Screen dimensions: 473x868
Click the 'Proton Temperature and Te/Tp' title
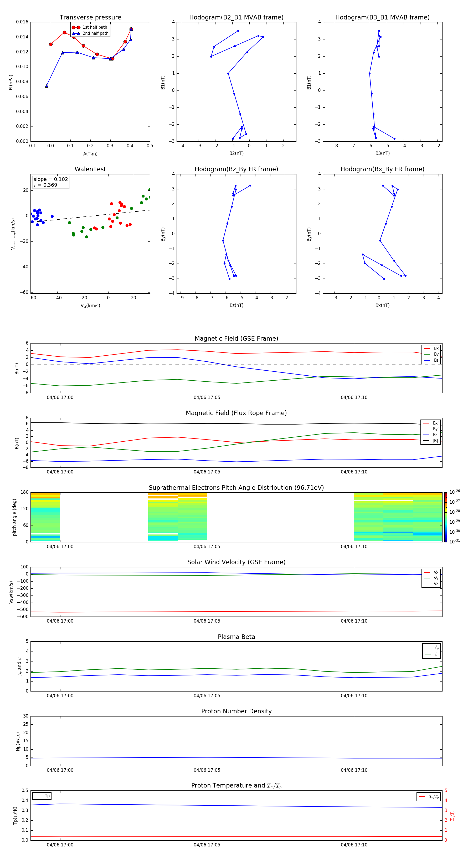236,785
